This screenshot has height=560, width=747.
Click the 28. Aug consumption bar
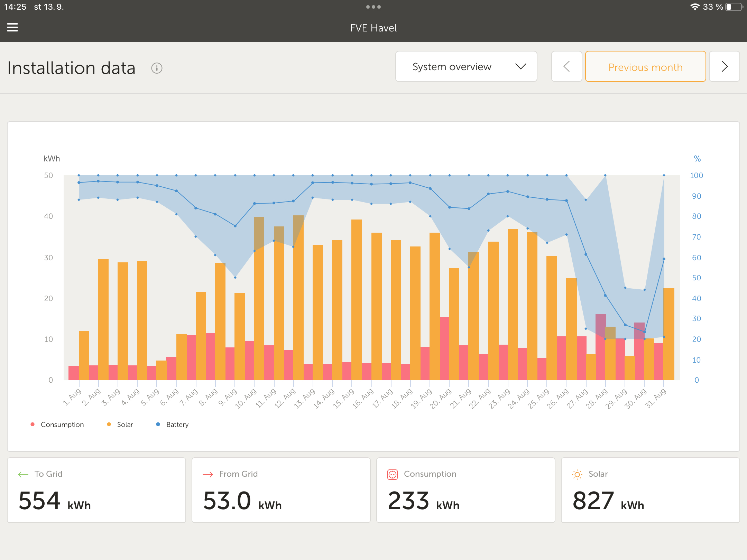(x=600, y=347)
